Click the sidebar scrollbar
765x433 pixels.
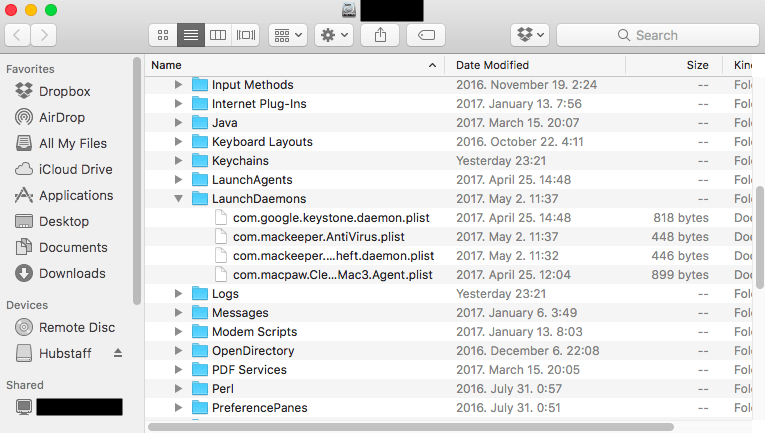(137, 180)
